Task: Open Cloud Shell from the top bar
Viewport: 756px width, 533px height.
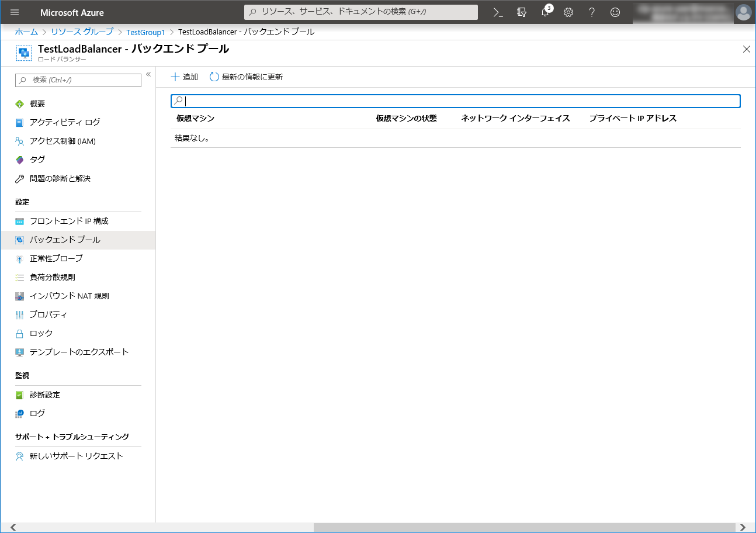Action: tap(498, 12)
